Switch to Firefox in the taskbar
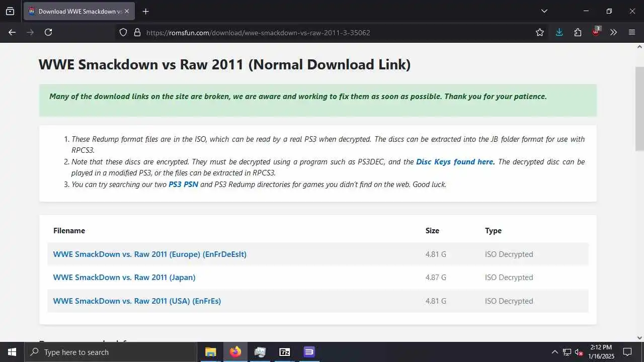This screenshot has width=644, height=362. pos(235,352)
